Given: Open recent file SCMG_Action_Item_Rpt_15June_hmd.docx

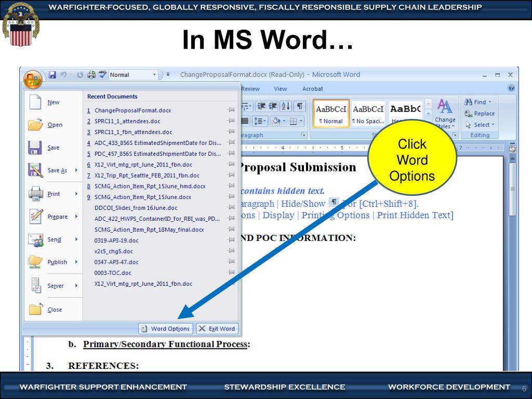Looking at the screenshot, I should 150,186.
